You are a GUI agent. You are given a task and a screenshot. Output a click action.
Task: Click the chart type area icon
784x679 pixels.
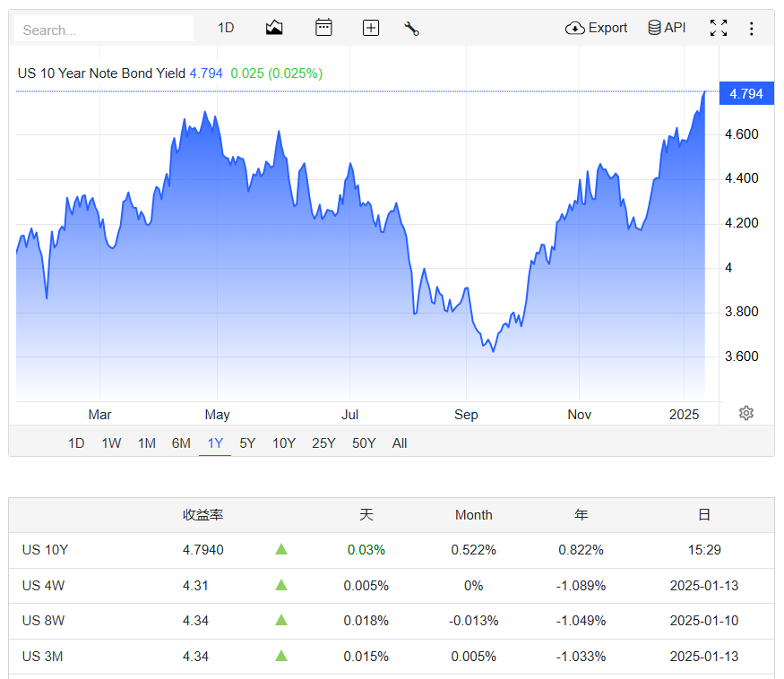(274, 28)
